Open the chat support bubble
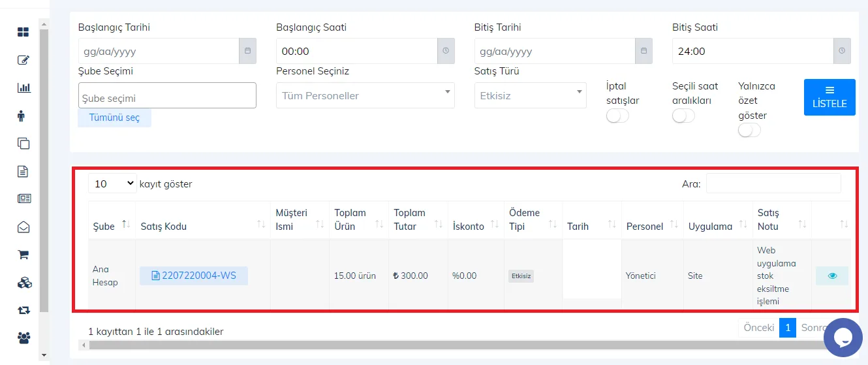 (843, 338)
